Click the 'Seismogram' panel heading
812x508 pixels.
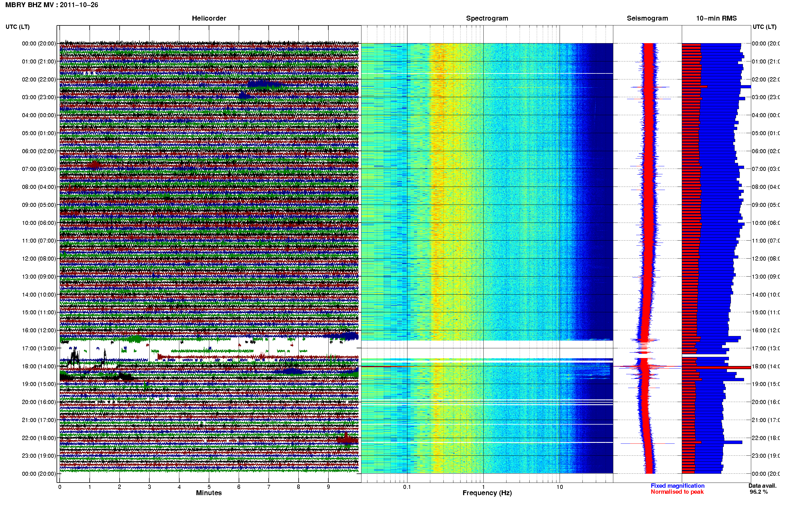point(647,19)
